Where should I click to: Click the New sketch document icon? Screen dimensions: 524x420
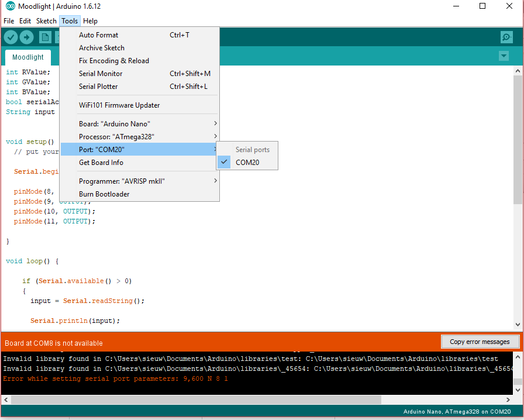point(45,37)
